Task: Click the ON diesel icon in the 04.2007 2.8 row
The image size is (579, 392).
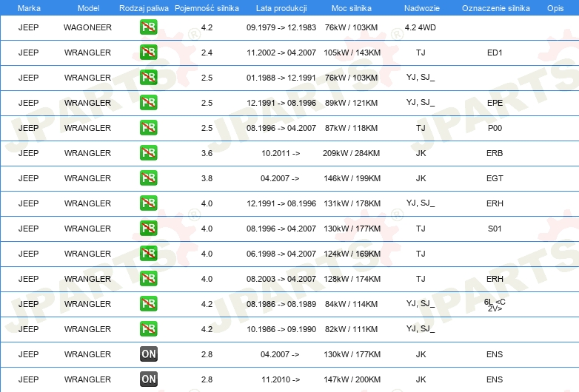Action: pyautogui.click(x=148, y=354)
